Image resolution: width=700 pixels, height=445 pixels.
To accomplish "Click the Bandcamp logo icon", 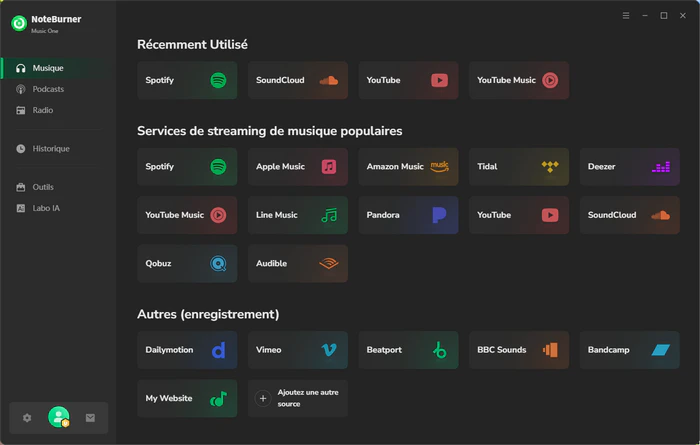I will [661, 350].
